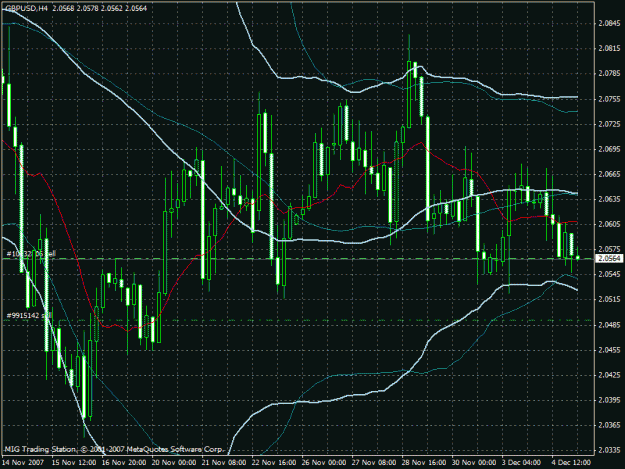The height and width of the screenshot is (469, 625).
Task: Click the 16 Nov 20:00 time label
Action: pyautogui.click(x=124, y=463)
